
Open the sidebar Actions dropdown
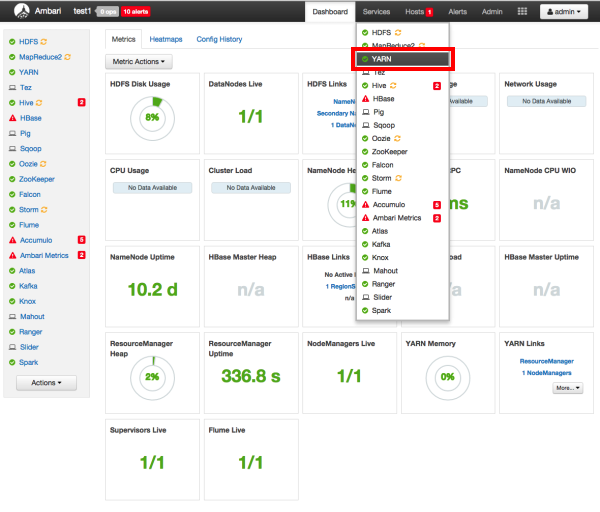[46, 383]
